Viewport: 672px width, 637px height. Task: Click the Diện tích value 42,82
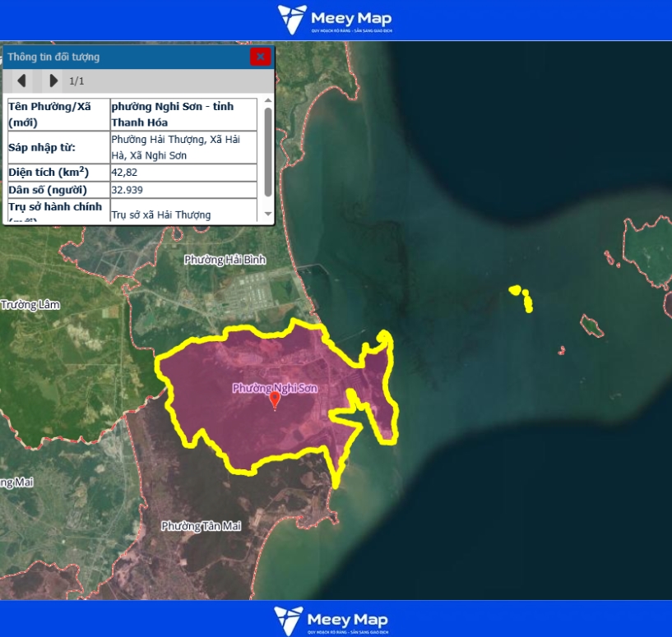click(183, 173)
